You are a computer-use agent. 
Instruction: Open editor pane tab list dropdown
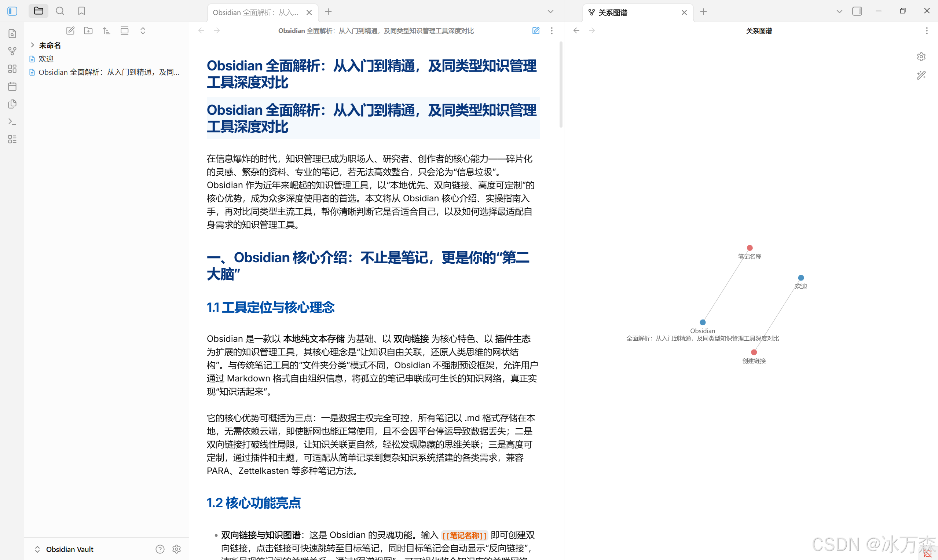pyautogui.click(x=550, y=12)
